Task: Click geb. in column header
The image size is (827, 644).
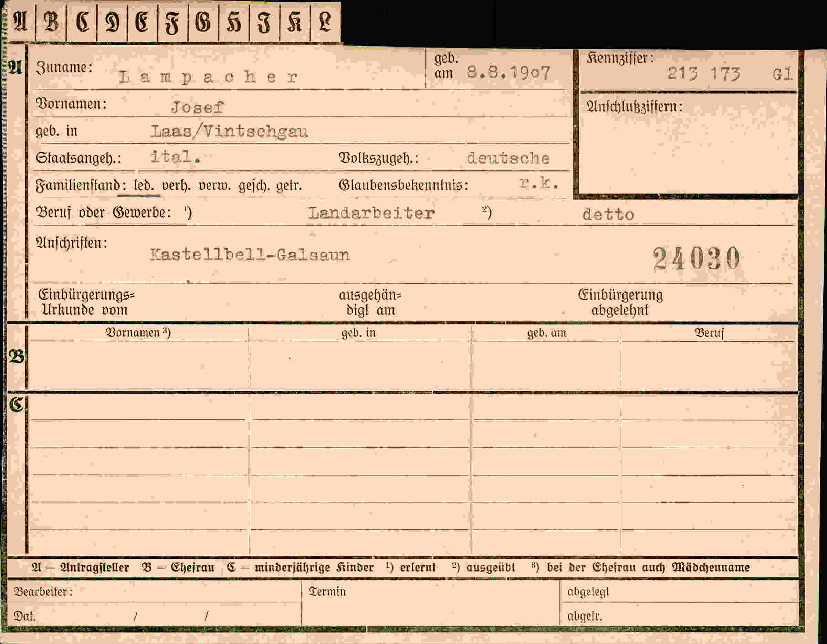Action: coord(359,333)
